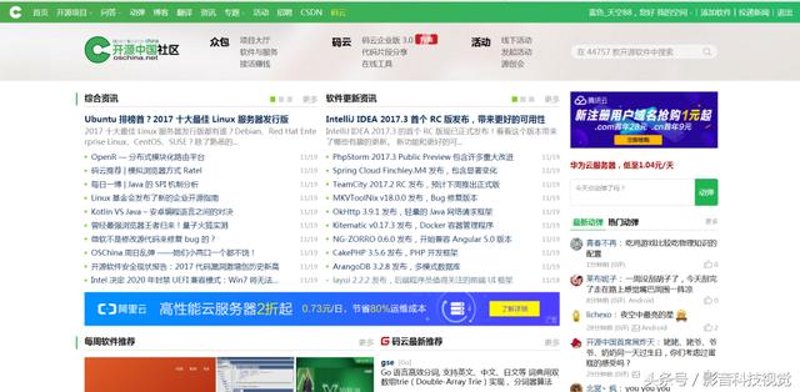The height and width of the screenshot is (392, 800).
Task: Open CakePHP 3.5.6 news item
Action: click(395, 253)
